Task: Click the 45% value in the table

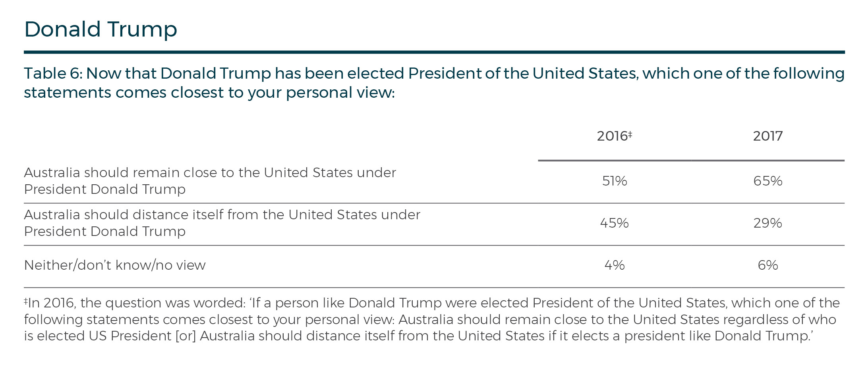Action: [614, 223]
